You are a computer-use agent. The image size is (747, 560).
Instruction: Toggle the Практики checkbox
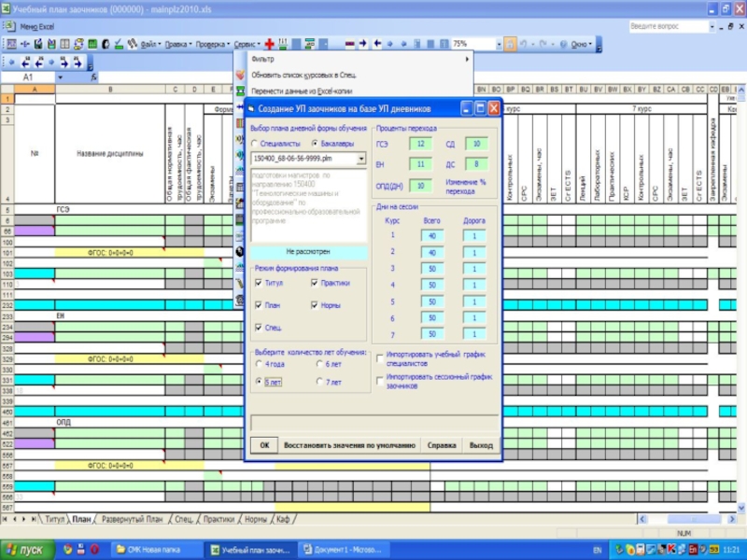[x=315, y=281]
